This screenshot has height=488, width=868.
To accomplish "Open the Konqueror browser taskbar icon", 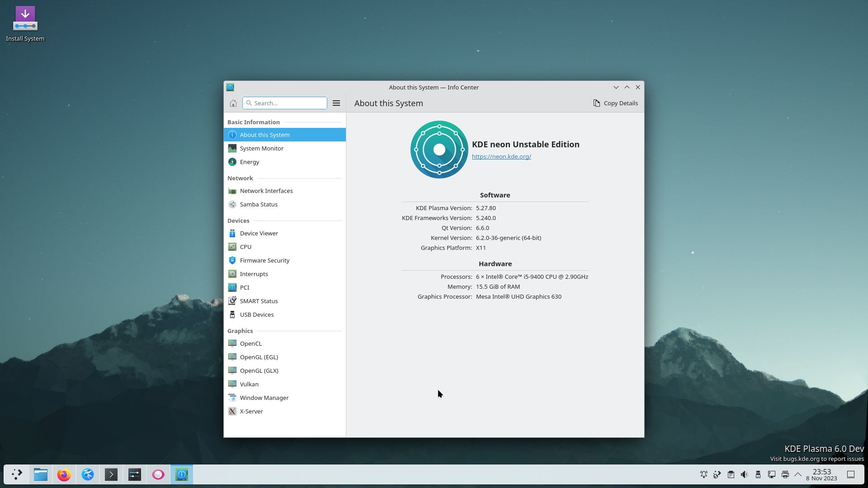I will coord(88,474).
